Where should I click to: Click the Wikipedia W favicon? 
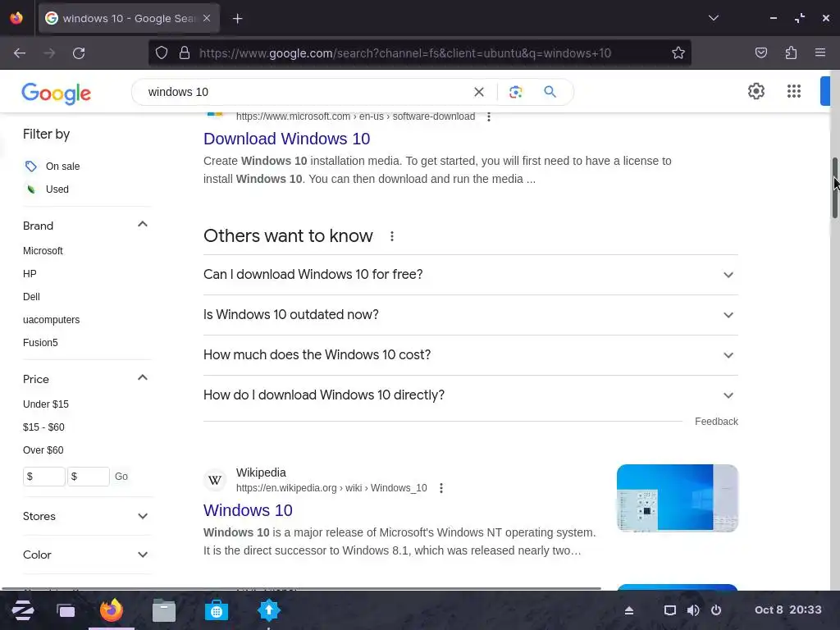pyautogui.click(x=215, y=480)
